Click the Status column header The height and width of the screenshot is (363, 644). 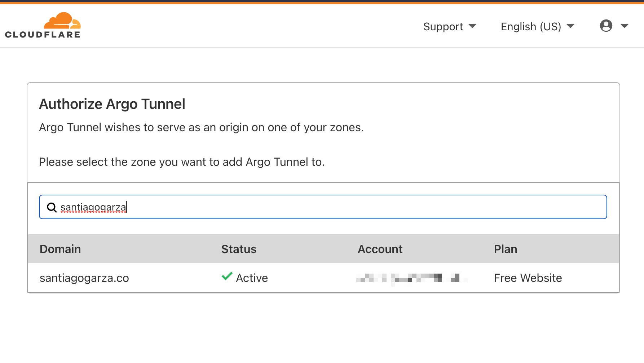click(x=239, y=249)
